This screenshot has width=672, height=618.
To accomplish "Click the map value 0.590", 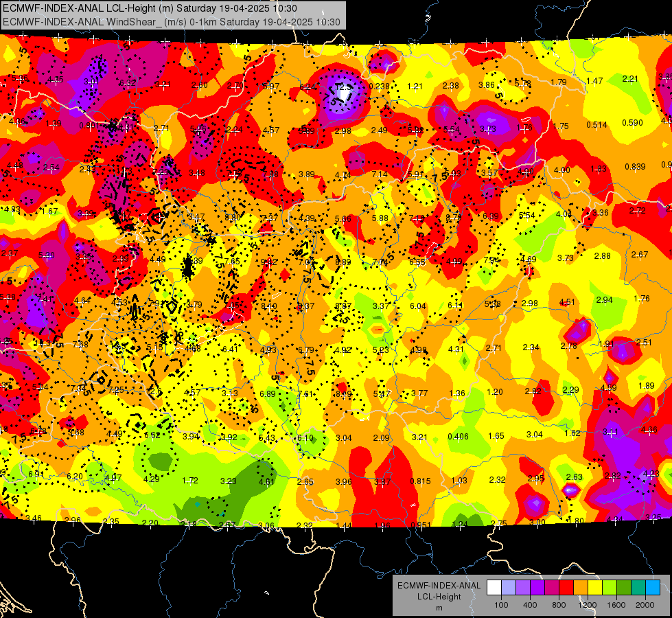I will point(632,123).
